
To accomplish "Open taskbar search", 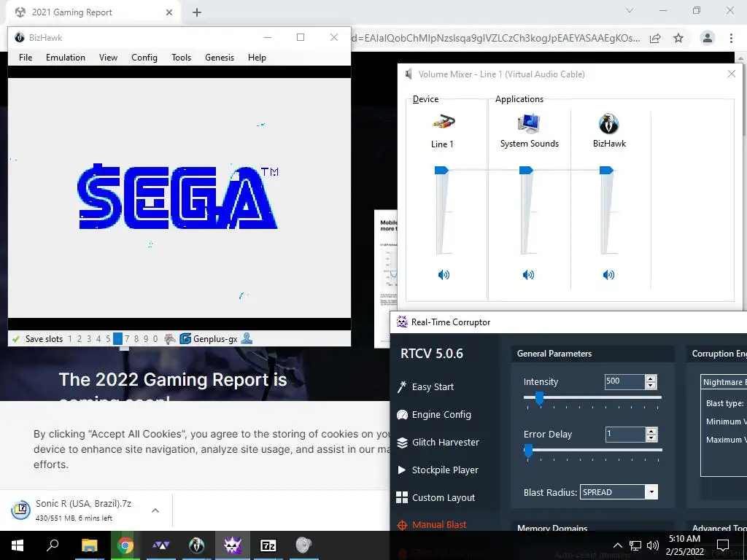I will click(53, 545).
